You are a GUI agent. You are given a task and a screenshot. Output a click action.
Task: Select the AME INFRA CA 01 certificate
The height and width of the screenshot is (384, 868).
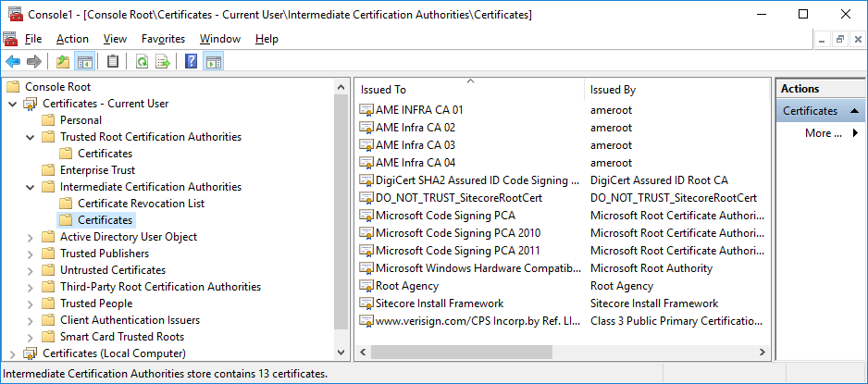419,110
